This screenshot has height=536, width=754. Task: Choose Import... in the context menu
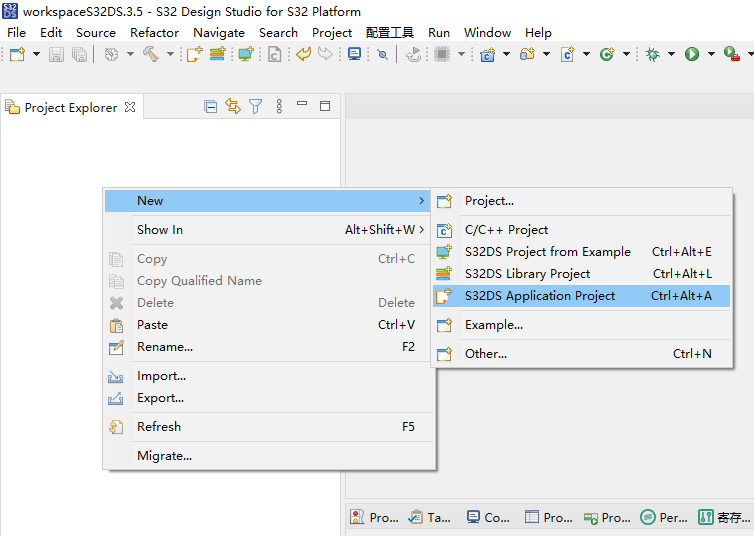click(267, 376)
